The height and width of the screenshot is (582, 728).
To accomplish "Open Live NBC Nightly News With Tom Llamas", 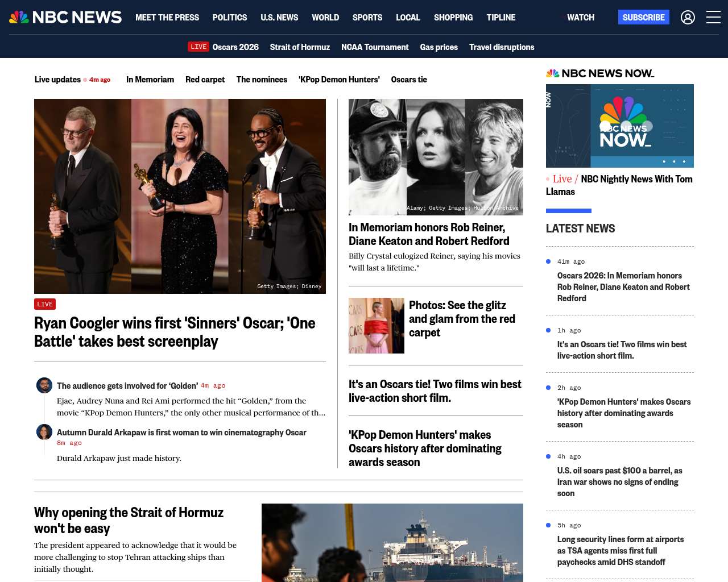I will (x=619, y=185).
